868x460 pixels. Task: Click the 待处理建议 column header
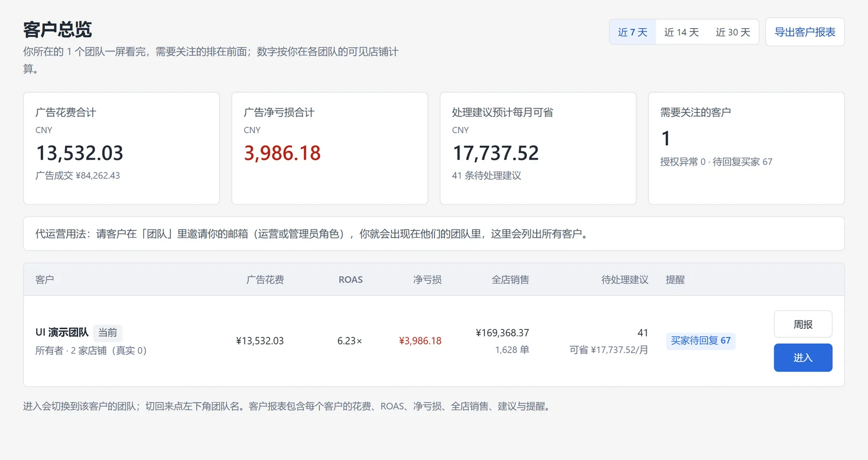click(625, 279)
